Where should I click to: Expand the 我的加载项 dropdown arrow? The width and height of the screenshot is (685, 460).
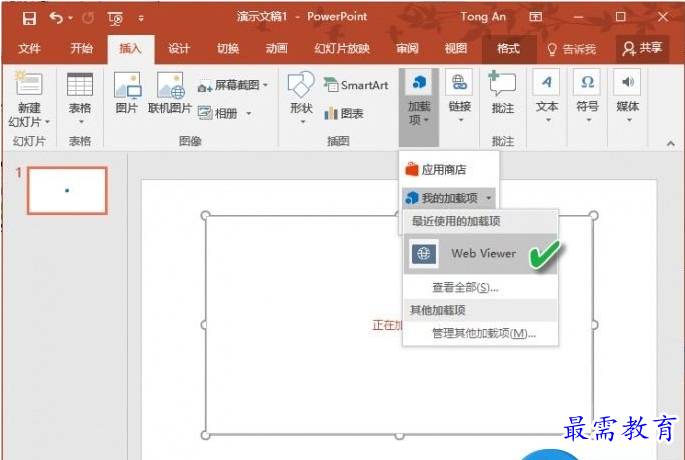click(488, 198)
